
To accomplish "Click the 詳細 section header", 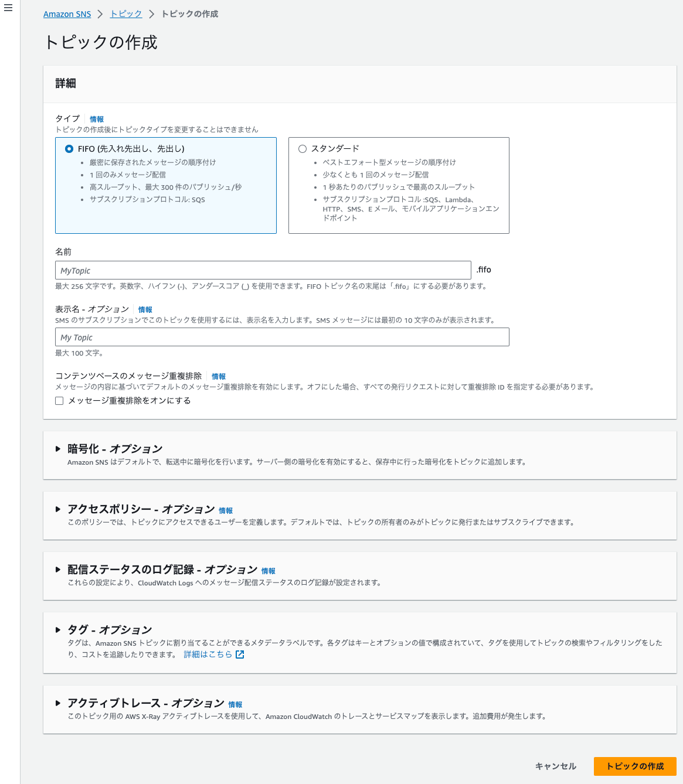I will click(x=66, y=83).
